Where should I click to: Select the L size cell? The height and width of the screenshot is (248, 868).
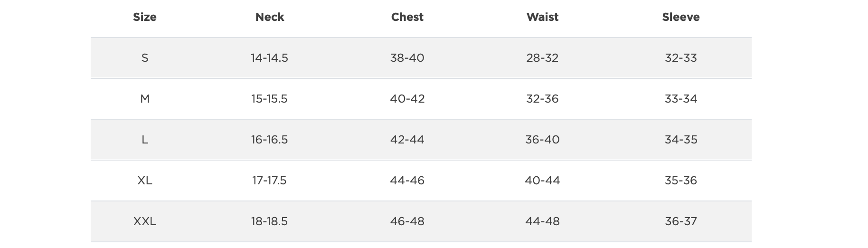145,140
